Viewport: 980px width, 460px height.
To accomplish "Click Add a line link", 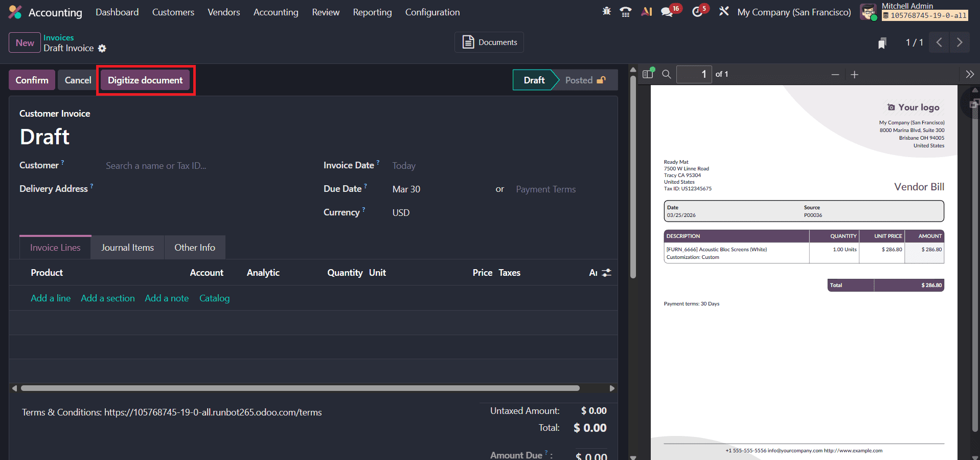I will point(51,298).
